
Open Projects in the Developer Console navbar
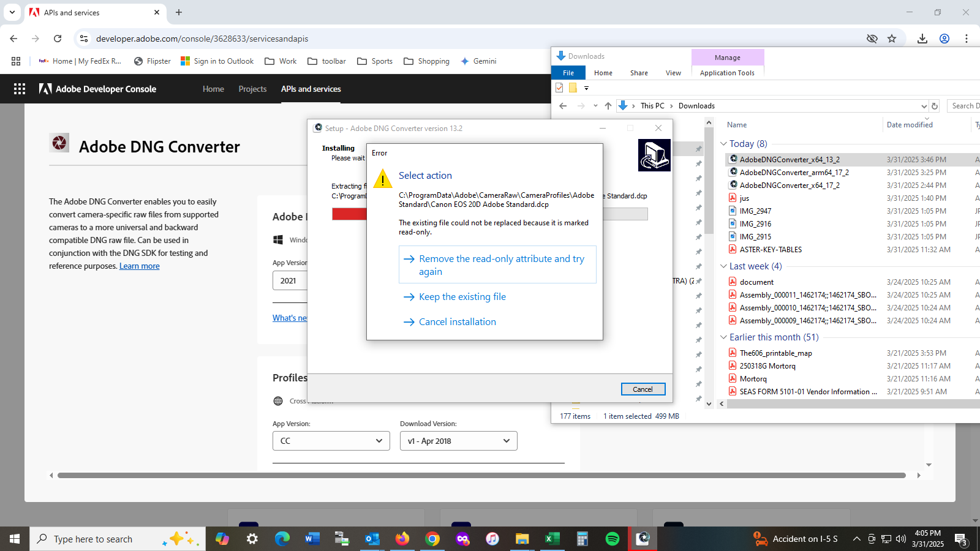tap(252, 89)
